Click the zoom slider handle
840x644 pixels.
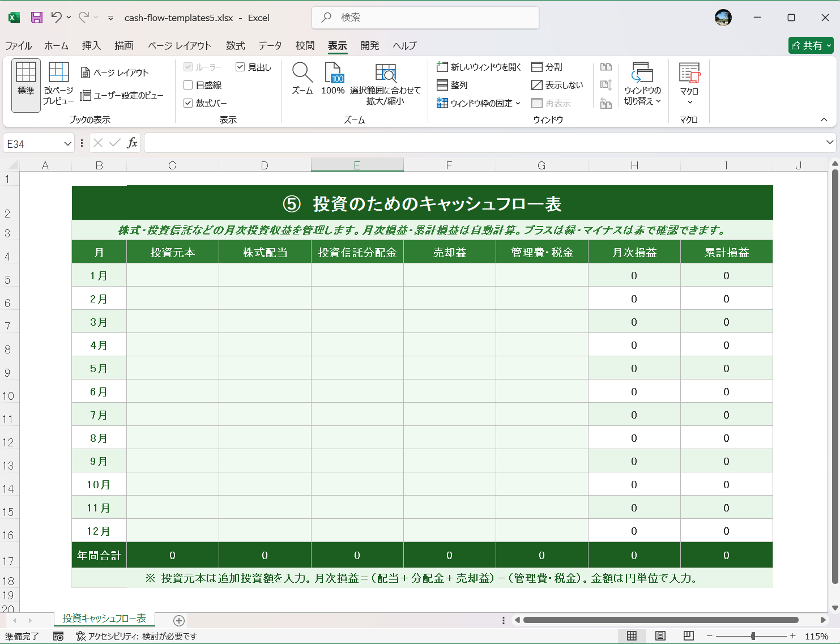tap(753, 636)
